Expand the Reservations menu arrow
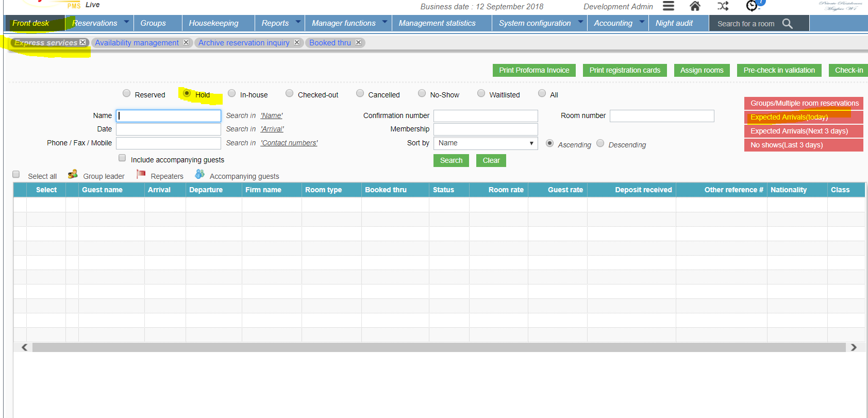The height and width of the screenshot is (418, 868). coord(126,22)
